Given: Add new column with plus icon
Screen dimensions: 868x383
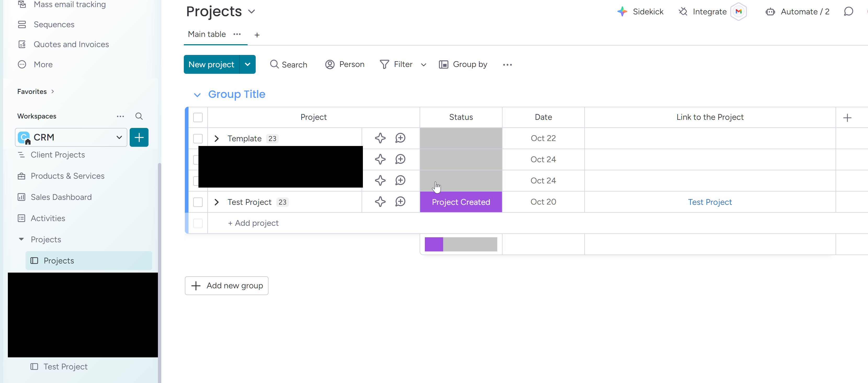Looking at the screenshot, I should tap(847, 117).
